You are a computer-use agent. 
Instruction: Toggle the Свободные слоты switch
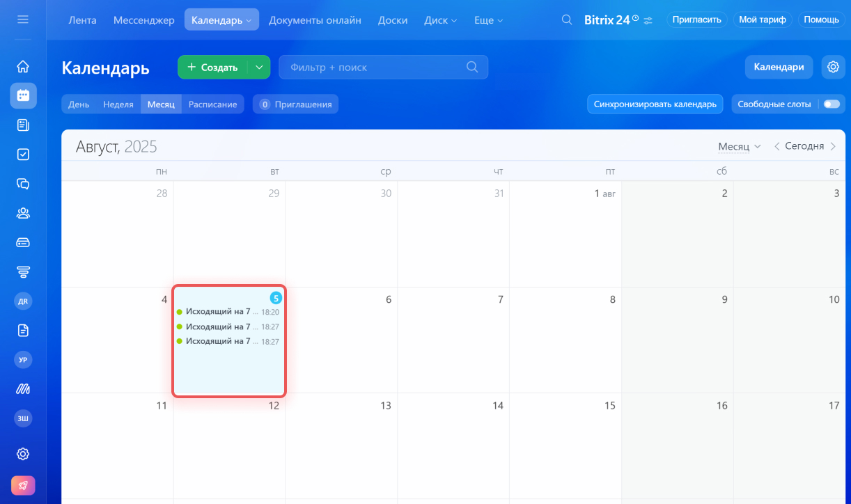pyautogui.click(x=832, y=104)
